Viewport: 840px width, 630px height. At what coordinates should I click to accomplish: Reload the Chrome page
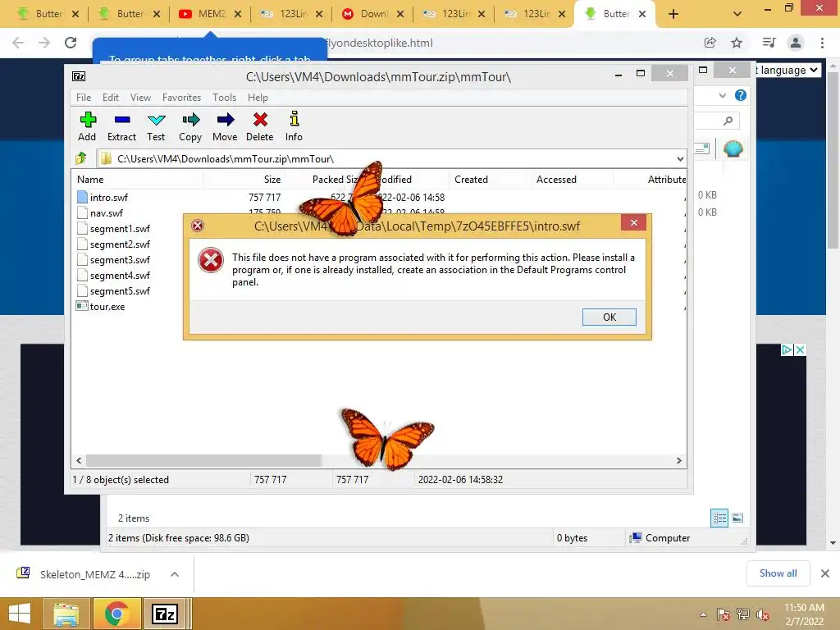tap(71, 43)
